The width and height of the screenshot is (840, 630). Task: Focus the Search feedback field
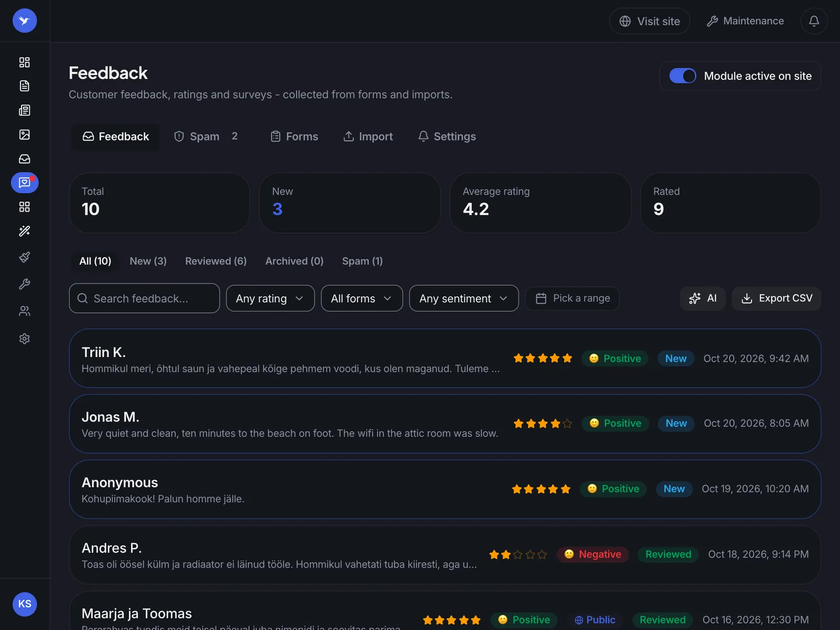coord(144,298)
